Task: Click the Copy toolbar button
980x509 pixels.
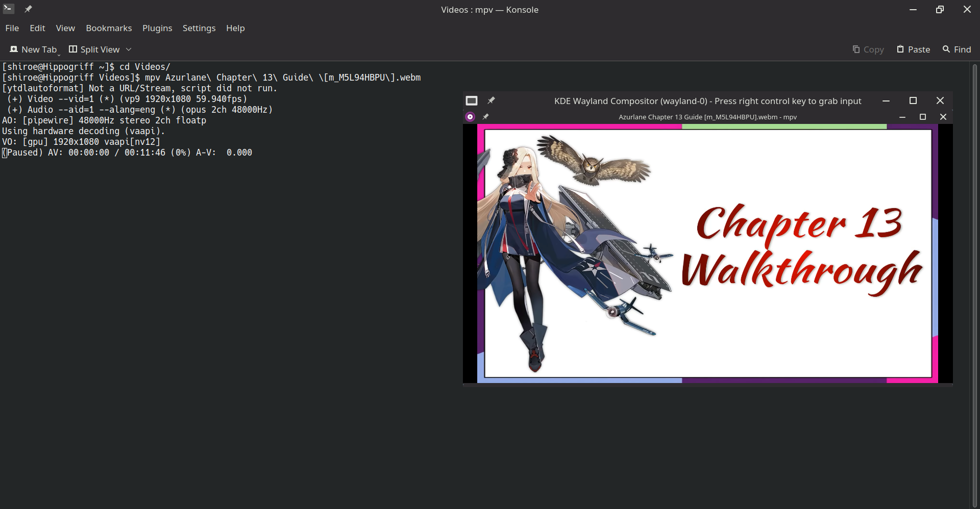Action: click(x=868, y=49)
